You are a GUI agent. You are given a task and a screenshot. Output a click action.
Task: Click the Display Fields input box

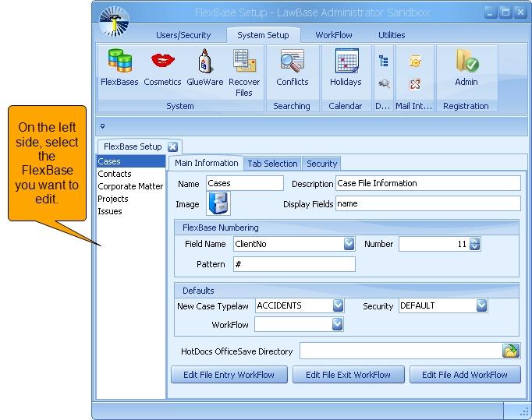click(428, 203)
